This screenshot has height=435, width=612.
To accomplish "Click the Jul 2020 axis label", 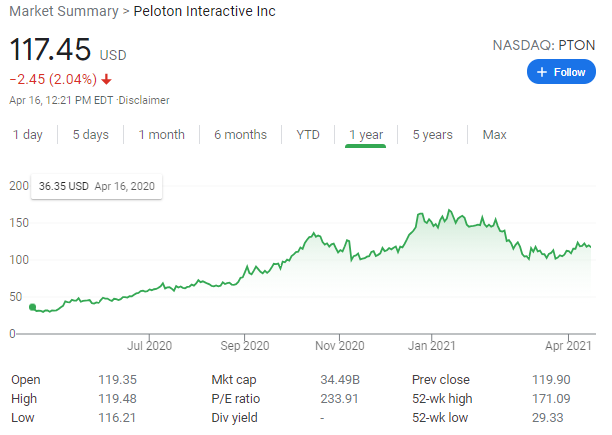I will (150, 346).
